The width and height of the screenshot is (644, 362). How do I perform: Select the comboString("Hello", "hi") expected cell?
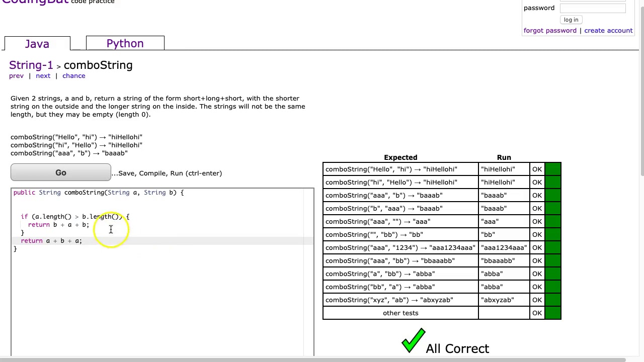tap(400, 169)
